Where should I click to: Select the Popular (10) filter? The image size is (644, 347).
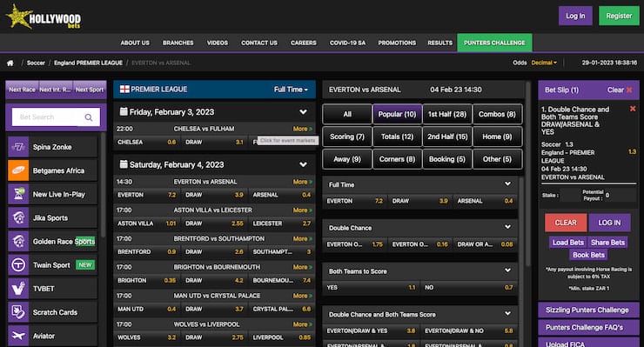[x=397, y=114]
